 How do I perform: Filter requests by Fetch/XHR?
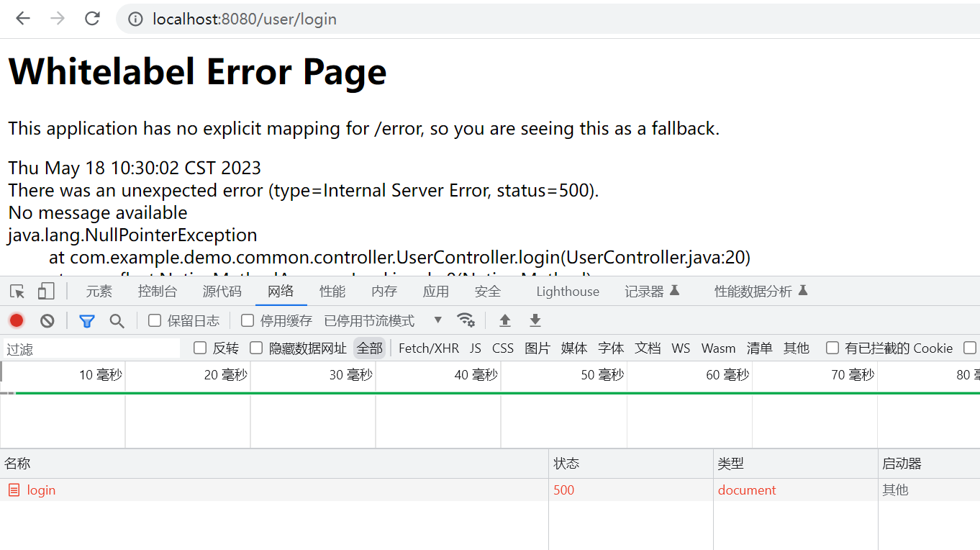(429, 348)
